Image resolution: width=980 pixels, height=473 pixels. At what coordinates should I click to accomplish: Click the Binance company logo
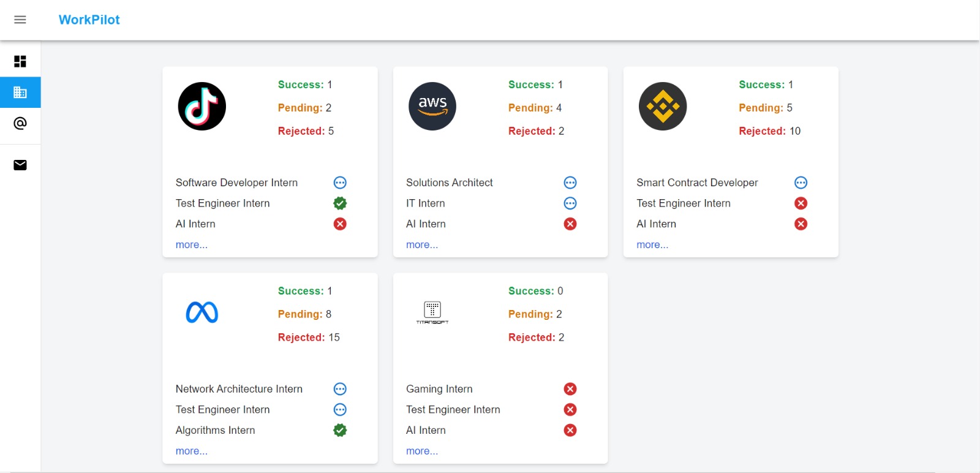point(663,106)
